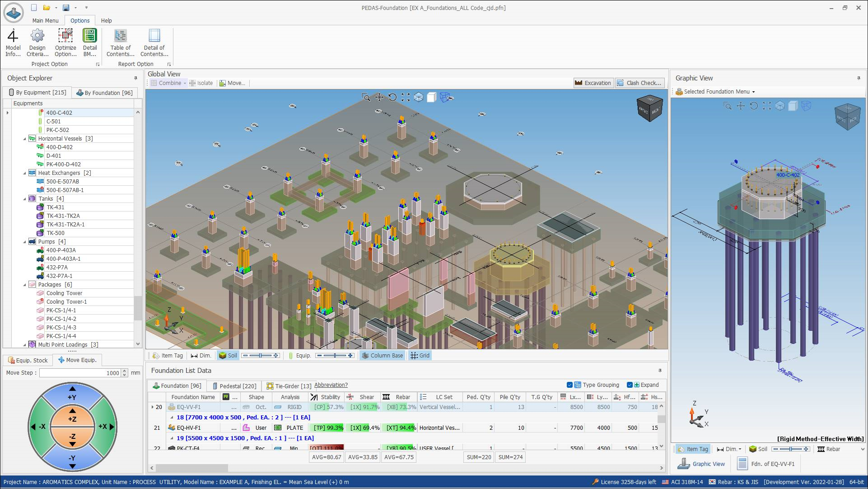The image size is (868, 489).
Task: Click the Excavation button in Global View
Action: (593, 83)
